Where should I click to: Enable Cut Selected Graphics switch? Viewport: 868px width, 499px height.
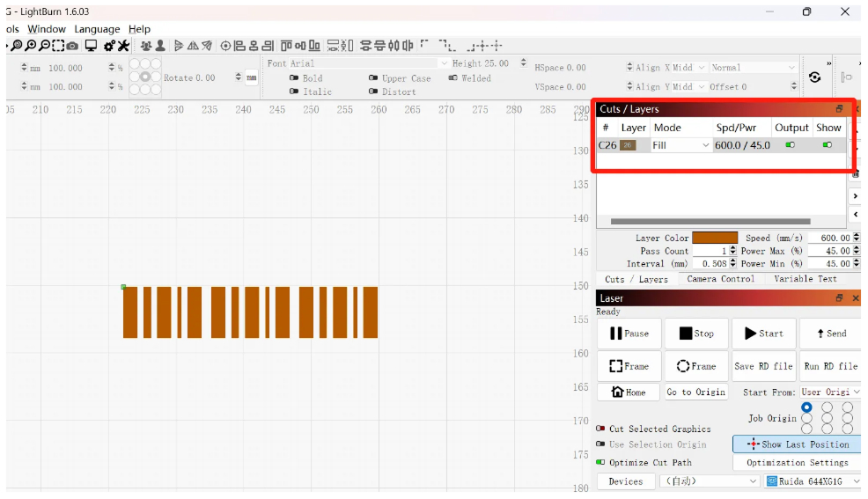coord(600,429)
